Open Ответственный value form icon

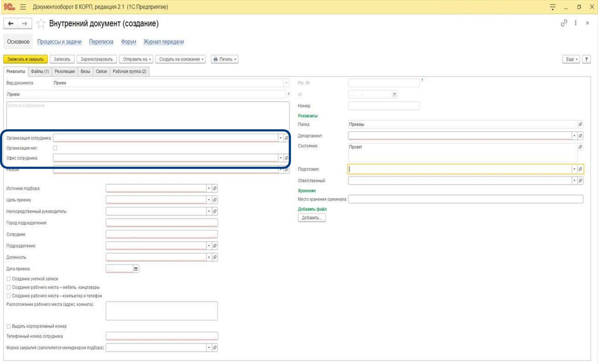(x=580, y=180)
